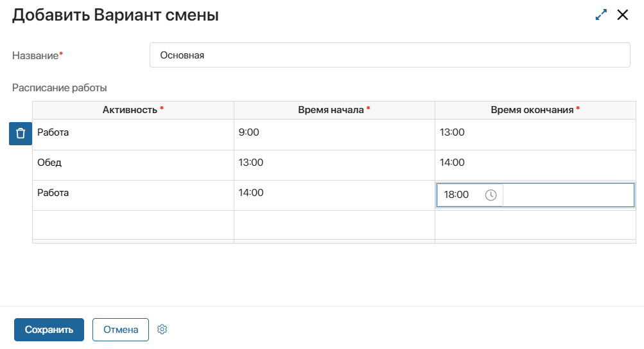This screenshot has width=644, height=349.
Task: Click the Время начала column header
Action: pyautogui.click(x=334, y=110)
